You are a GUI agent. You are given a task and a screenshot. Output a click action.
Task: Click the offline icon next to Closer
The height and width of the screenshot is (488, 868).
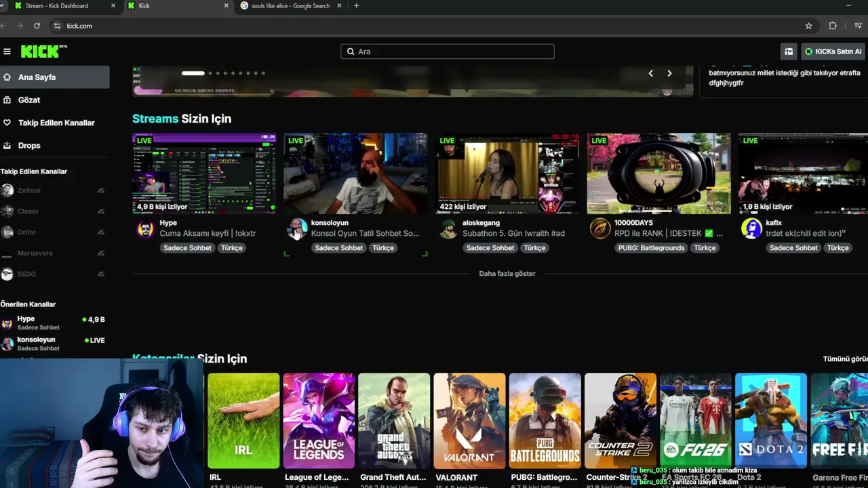coord(101,211)
